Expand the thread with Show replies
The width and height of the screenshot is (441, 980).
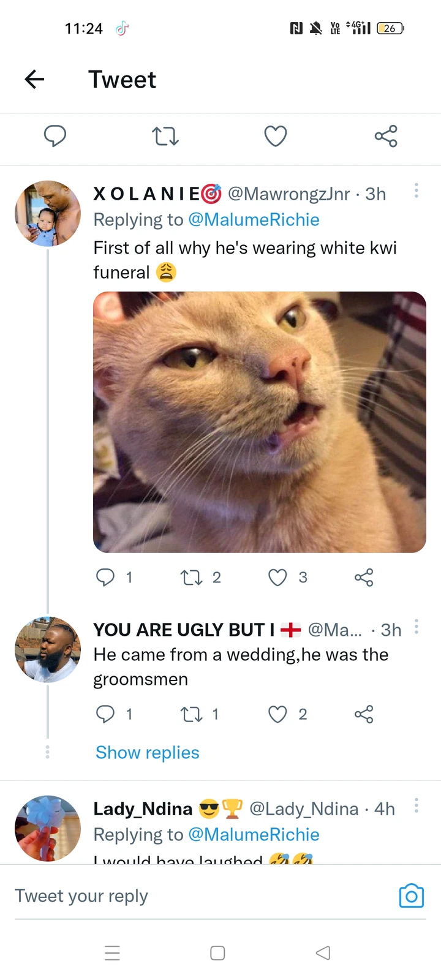click(148, 753)
